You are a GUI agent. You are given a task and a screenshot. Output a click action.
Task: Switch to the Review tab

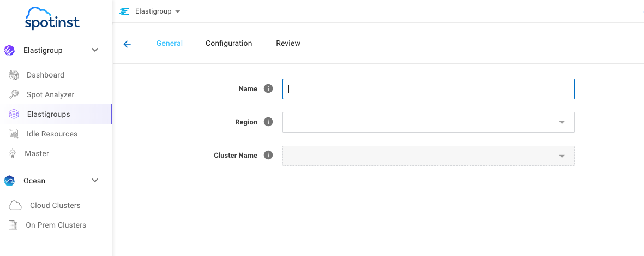(288, 44)
